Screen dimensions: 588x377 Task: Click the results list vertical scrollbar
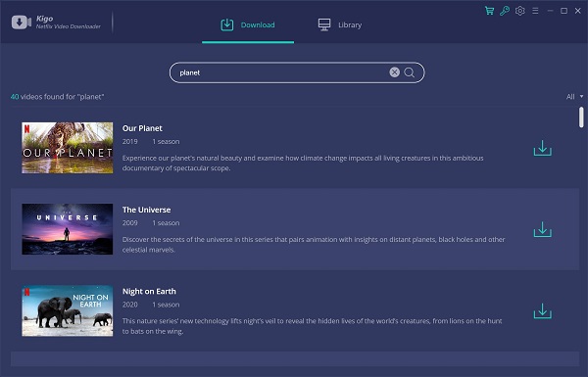pos(581,118)
